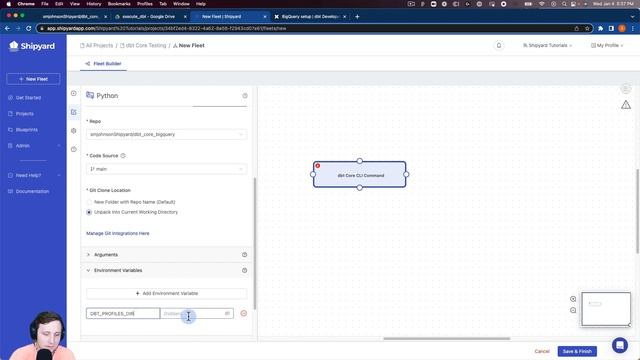Click Add Environment Variable button
This screenshot has height=360, width=640.
[167, 293]
